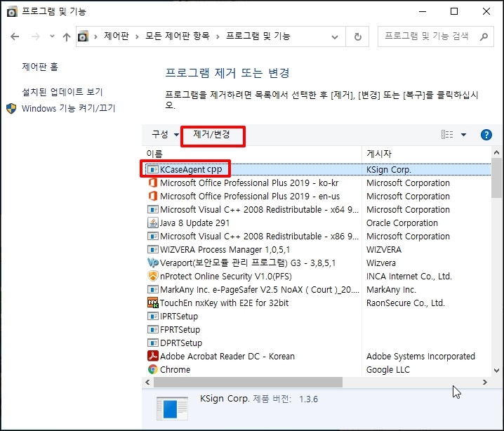The width and height of the screenshot is (504, 431).
Task: Click the shield icon beside Windows 기능
Action: (x=11, y=108)
